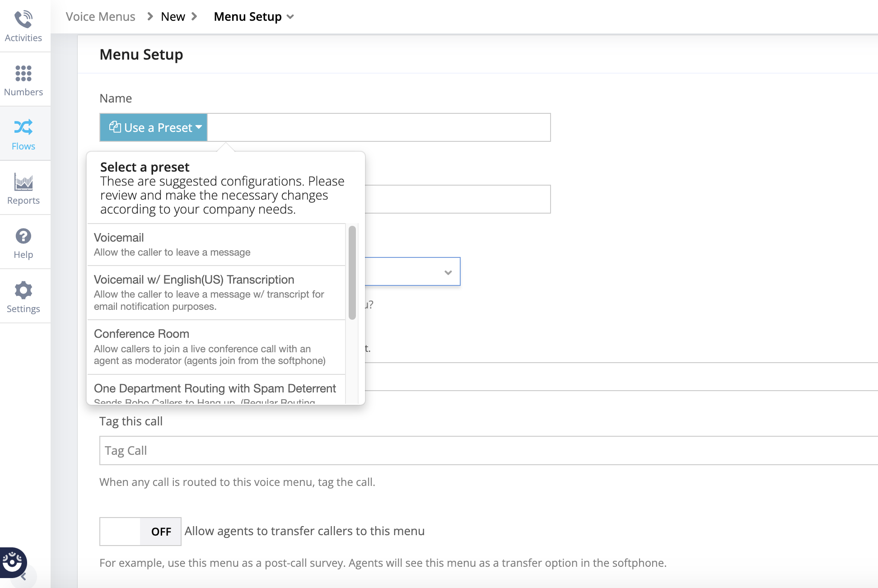This screenshot has width=878, height=588.
Task: Choose Voicemail w/ English(US) Transcription preset
Action: coord(216,292)
